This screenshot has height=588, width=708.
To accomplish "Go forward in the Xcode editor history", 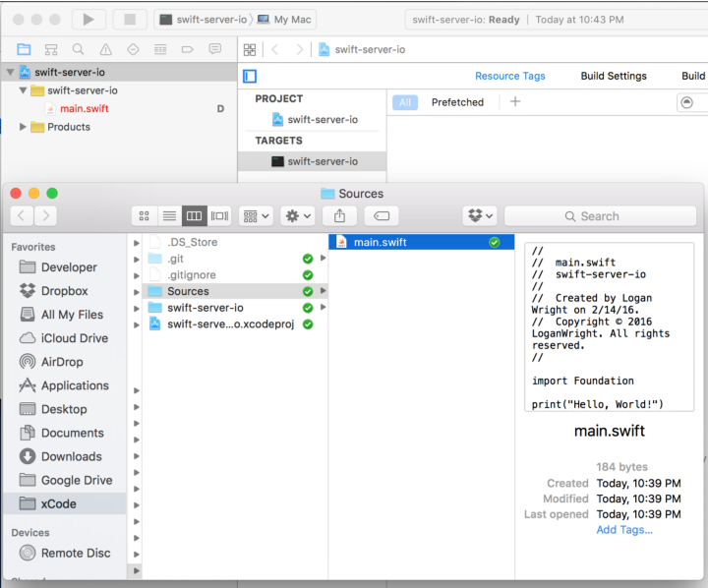I will (x=299, y=50).
